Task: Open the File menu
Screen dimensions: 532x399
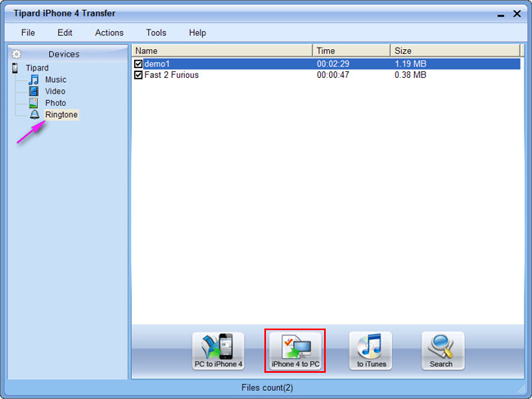Action: [28, 33]
